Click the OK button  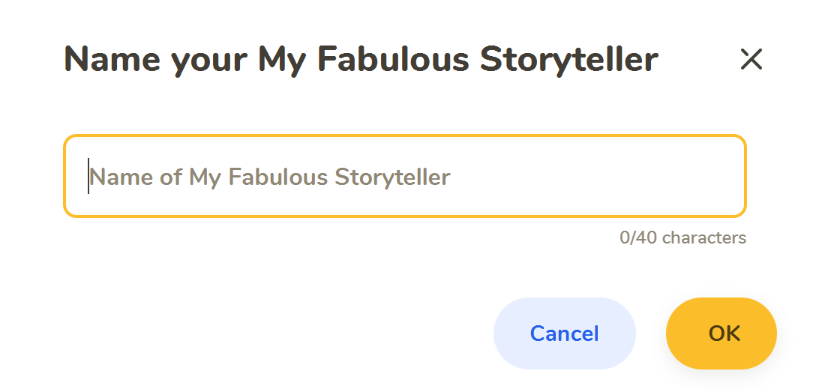pos(721,334)
